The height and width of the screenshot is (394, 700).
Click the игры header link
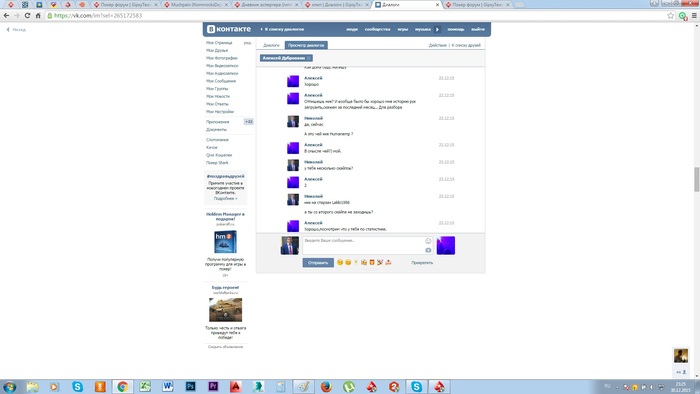coord(403,29)
